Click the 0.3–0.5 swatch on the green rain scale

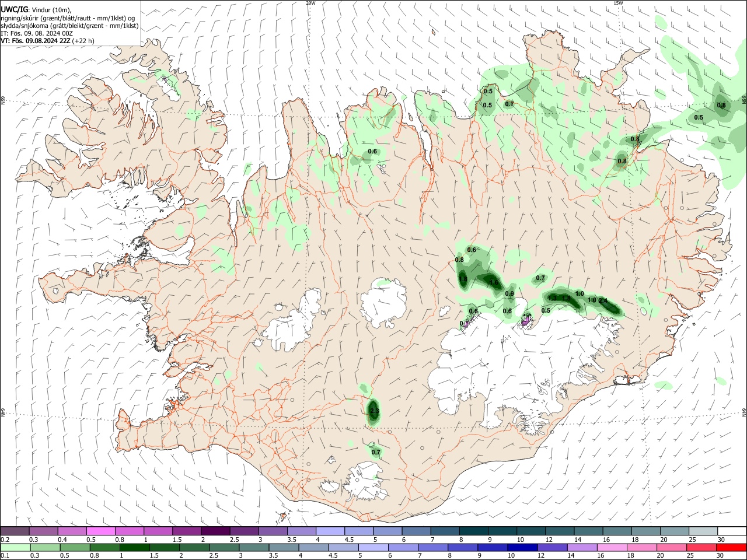pyautogui.click(x=44, y=547)
